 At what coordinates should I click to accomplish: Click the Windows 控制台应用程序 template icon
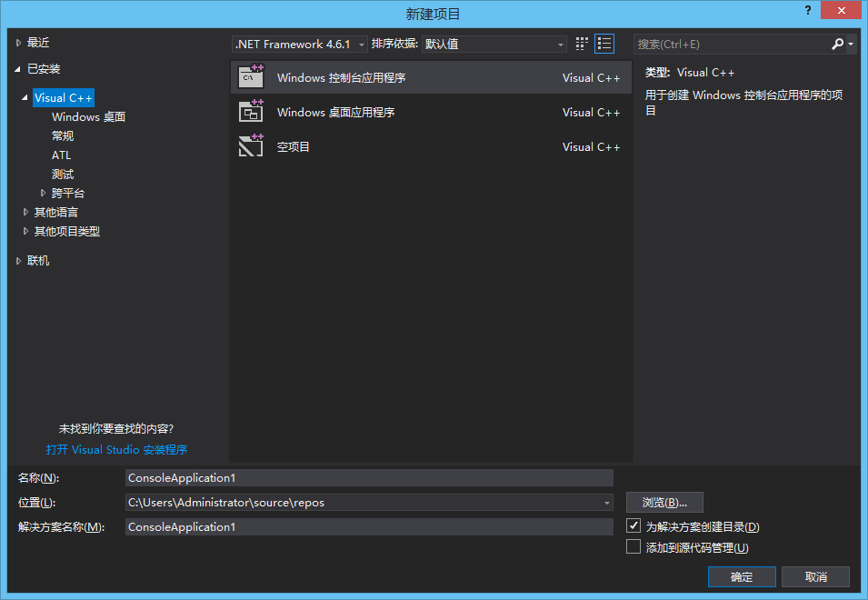(251, 77)
